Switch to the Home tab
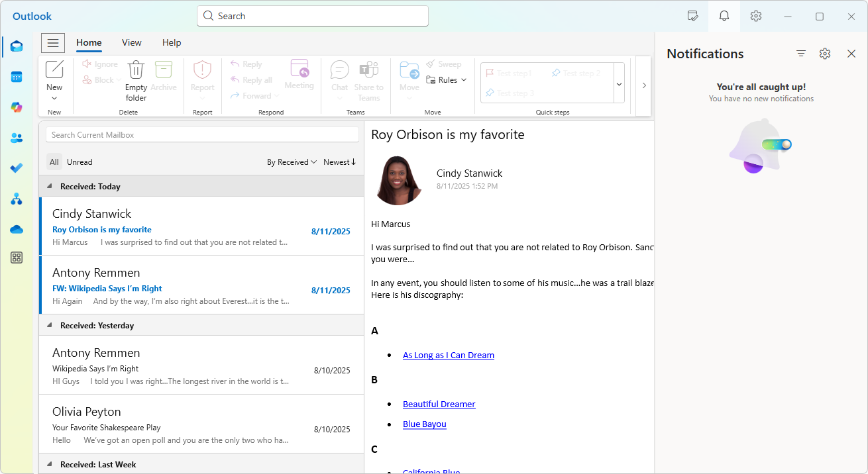 click(x=89, y=42)
